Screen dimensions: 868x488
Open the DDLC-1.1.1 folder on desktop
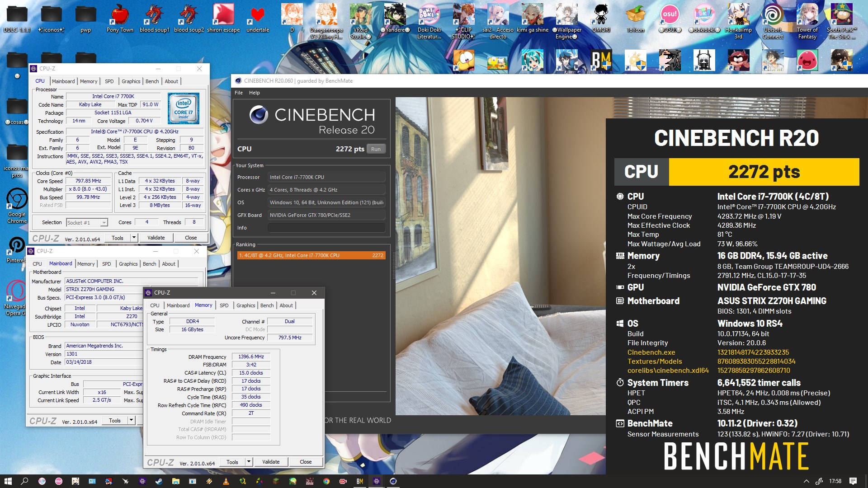click(x=17, y=18)
